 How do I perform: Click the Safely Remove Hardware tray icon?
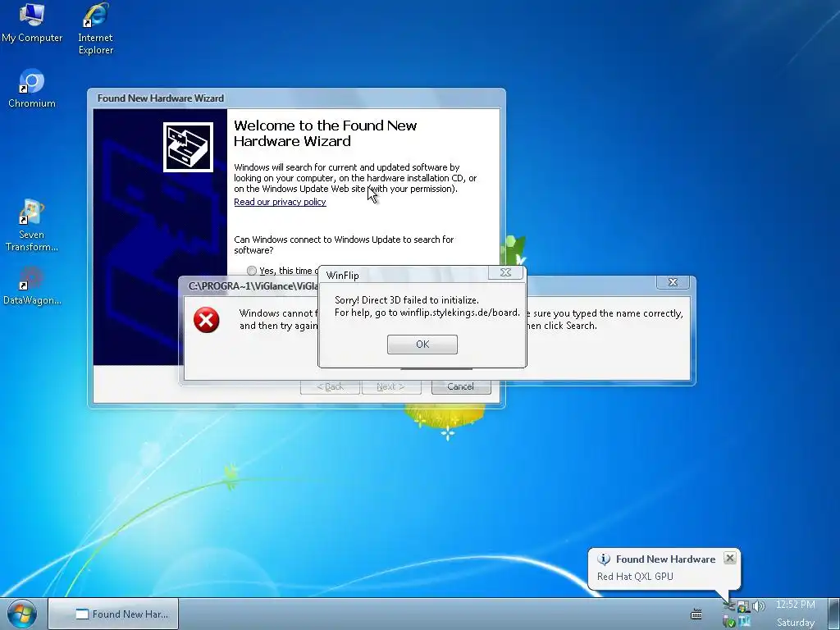coord(728,621)
